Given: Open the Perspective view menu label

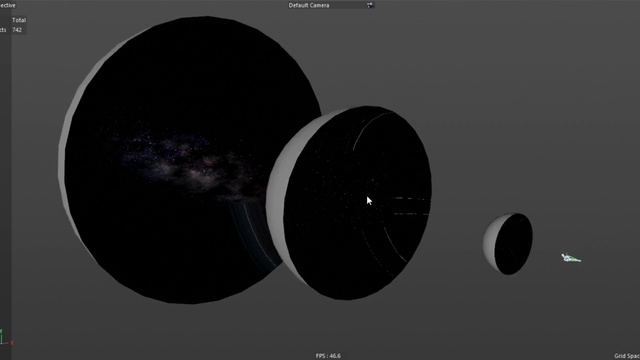Looking at the screenshot, I should [x=7, y=5].
